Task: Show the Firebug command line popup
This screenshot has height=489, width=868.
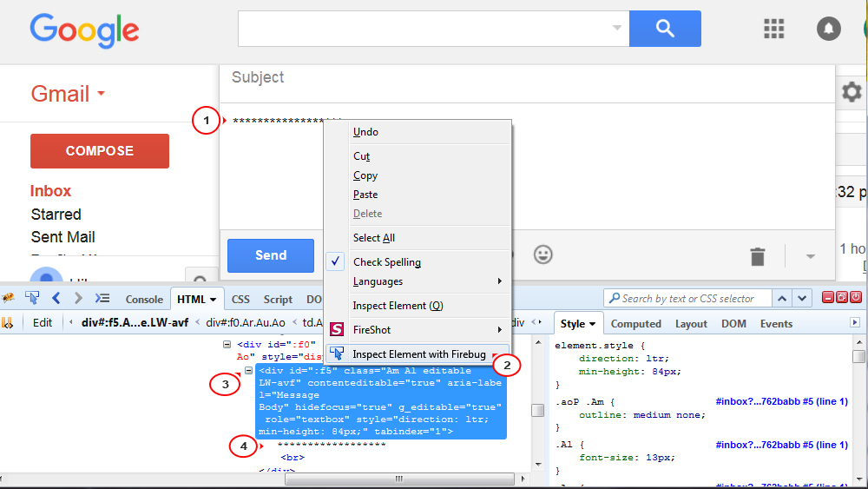Action: (102, 298)
